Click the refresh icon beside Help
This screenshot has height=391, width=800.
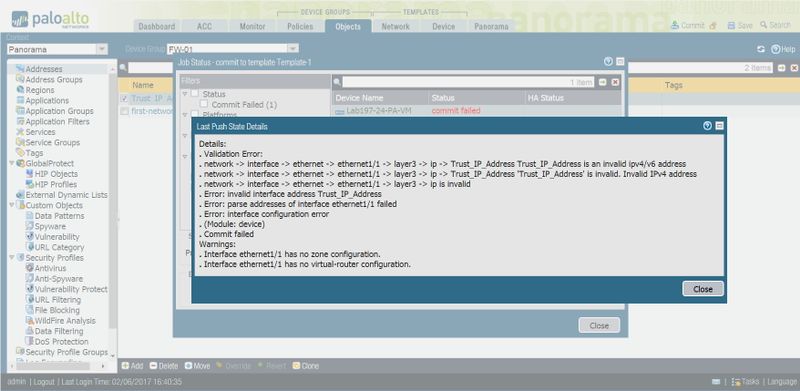[761, 50]
